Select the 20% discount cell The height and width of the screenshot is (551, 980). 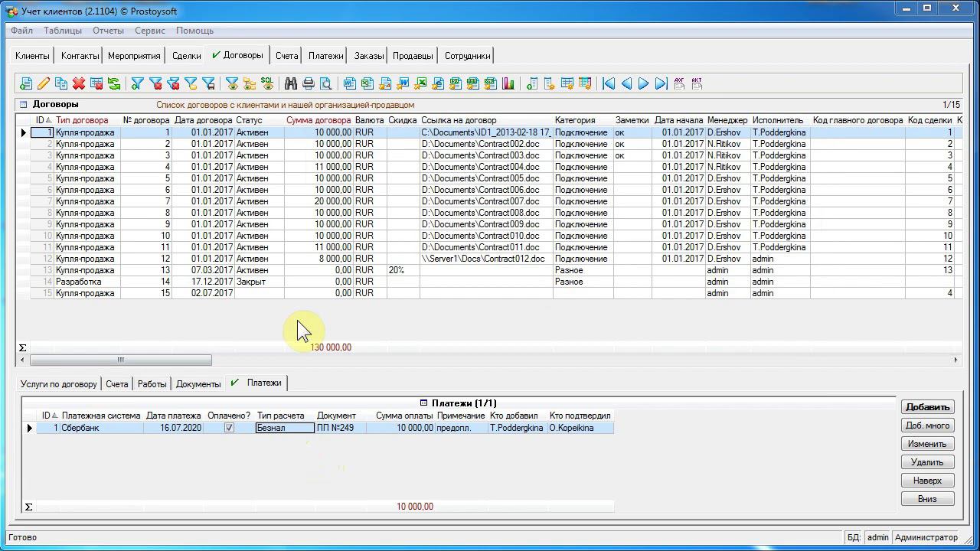click(x=403, y=270)
